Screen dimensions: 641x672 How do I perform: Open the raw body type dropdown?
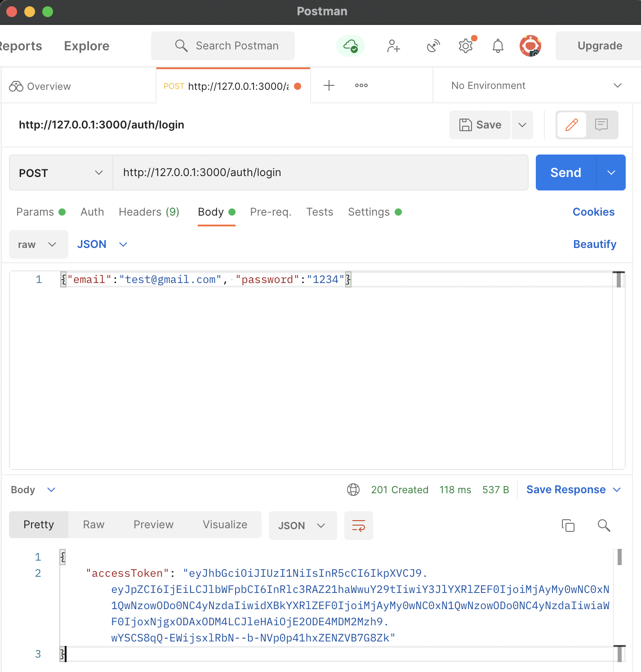[39, 244]
